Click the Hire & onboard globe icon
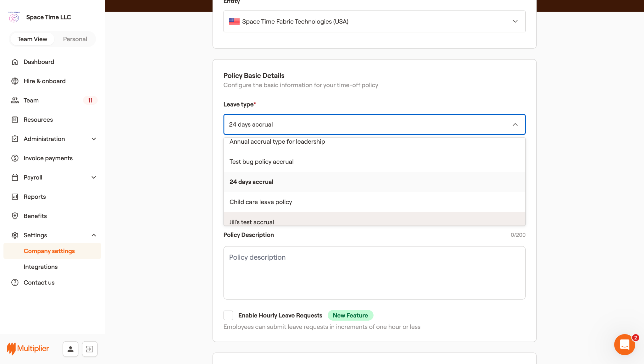The height and width of the screenshot is (364, 644). [15, 81]
